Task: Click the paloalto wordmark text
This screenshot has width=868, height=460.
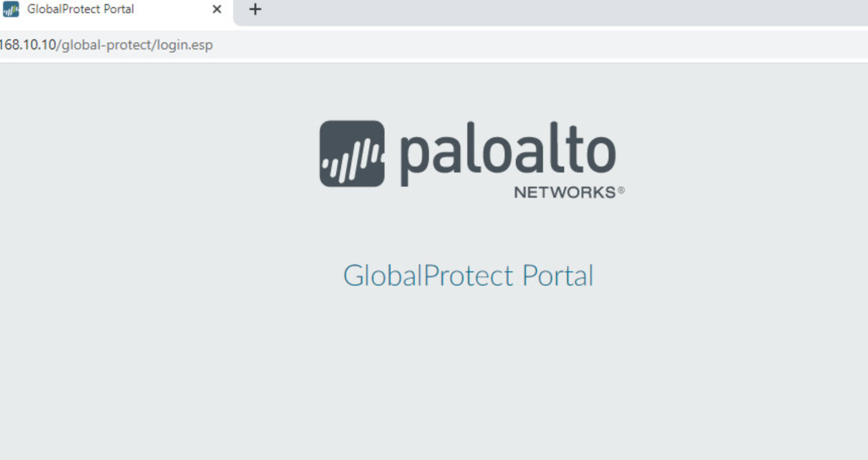Action: coord(508,153)
